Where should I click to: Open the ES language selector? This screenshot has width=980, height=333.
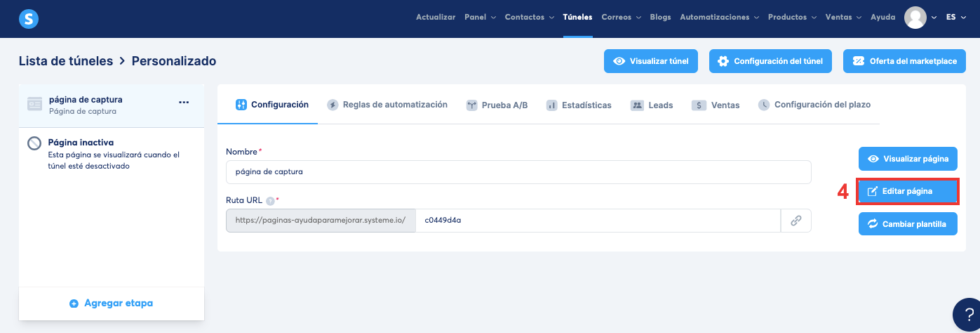tap(955, 18)
